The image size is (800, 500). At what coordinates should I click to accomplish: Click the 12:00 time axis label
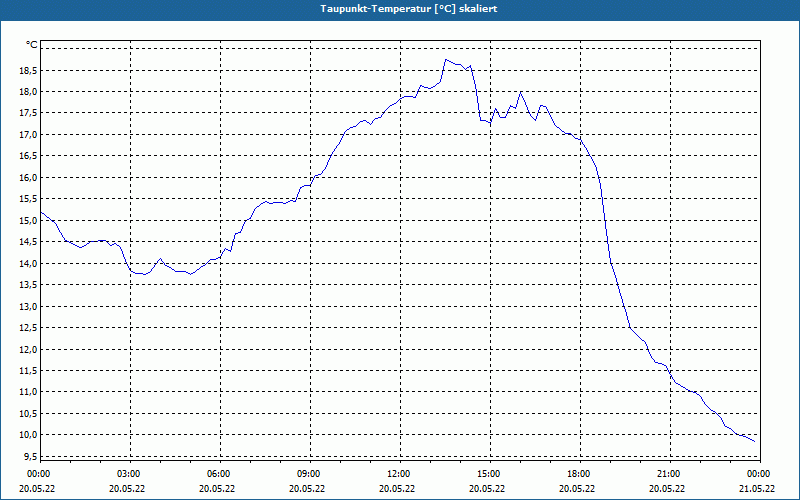pyautogui.click(x=400, y=474)
